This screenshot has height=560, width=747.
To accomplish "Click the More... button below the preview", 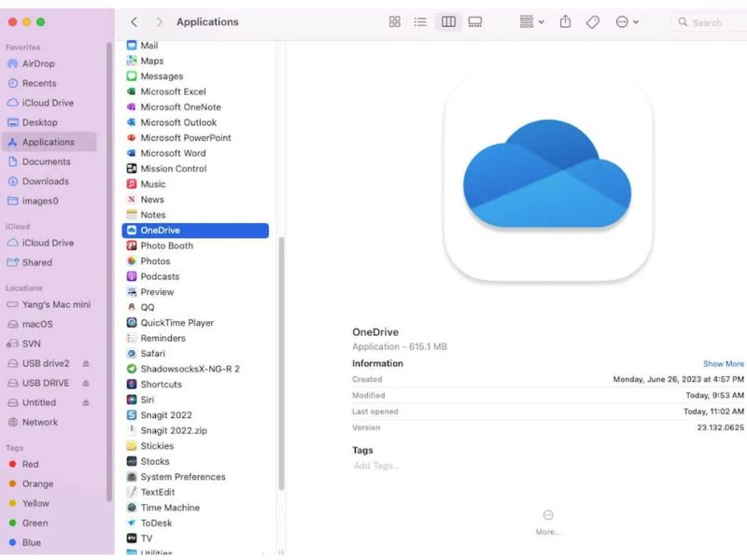I will click(x=548, y=521).
